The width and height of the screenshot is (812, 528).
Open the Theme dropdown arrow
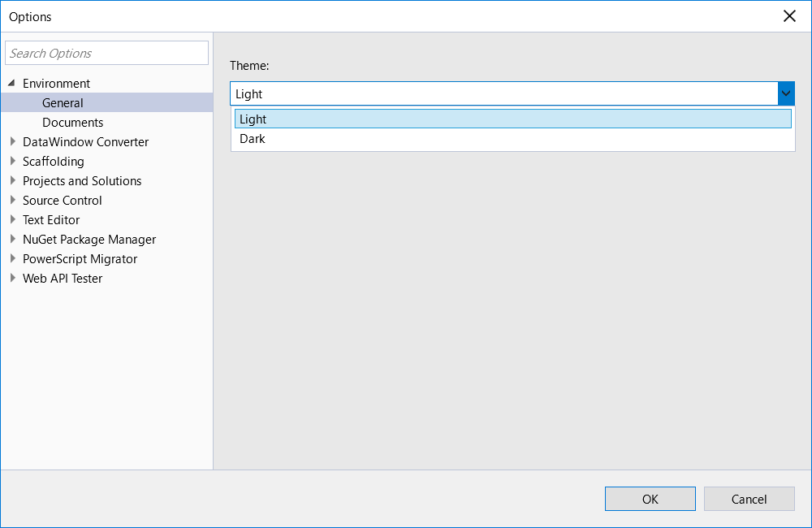[x=785, y=93]
